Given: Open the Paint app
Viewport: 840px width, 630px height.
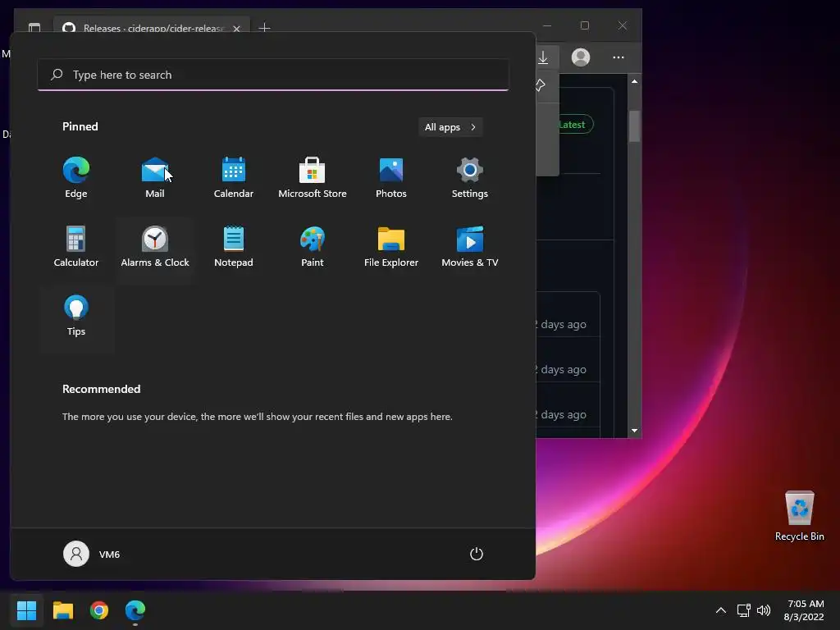Looking at the screenshot, I should coord(313,248).
